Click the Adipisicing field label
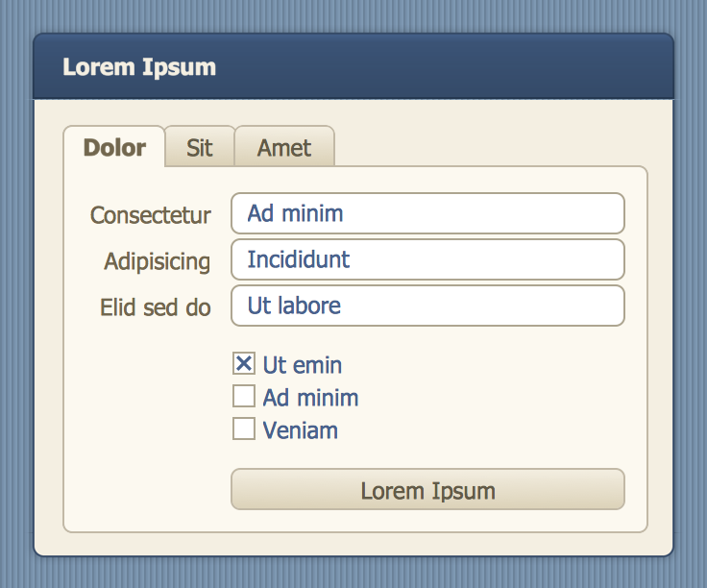Image resolution: width=707 pixels, height=588 pixels. click(x=158, y=261)
